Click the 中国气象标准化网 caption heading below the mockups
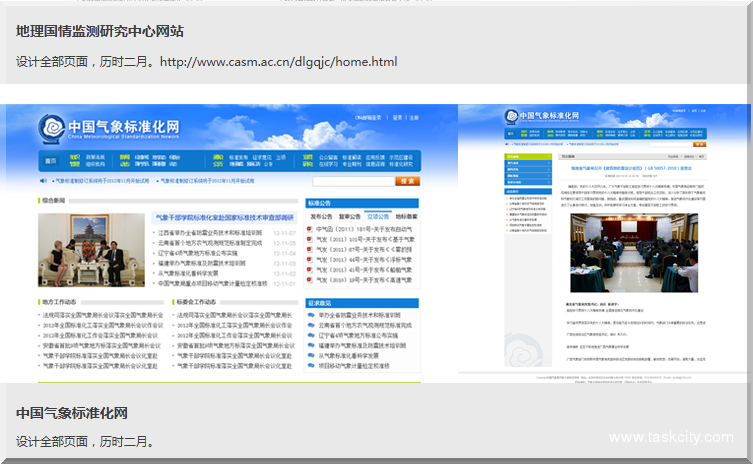The width and height of the screenshot is (753, 464). [72, 413]
